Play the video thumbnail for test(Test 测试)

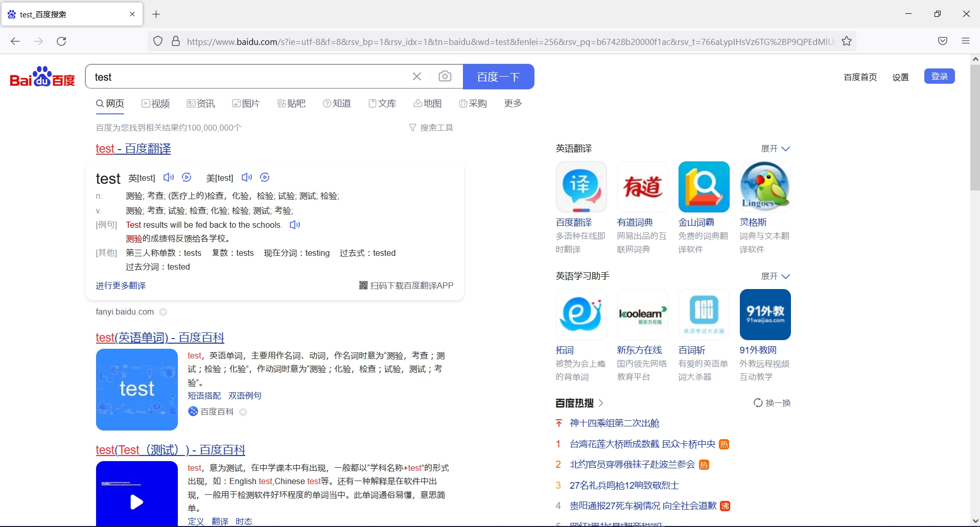click(136, 502)
